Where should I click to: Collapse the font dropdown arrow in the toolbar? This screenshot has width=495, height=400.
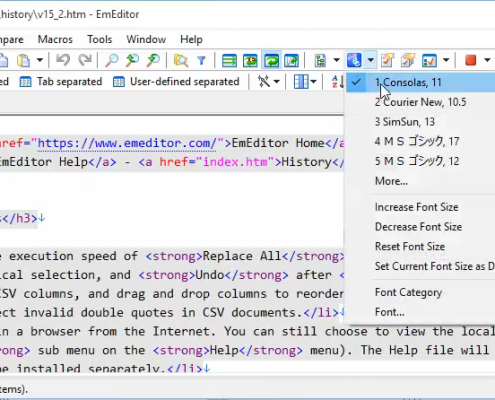(x=370, y=60)
